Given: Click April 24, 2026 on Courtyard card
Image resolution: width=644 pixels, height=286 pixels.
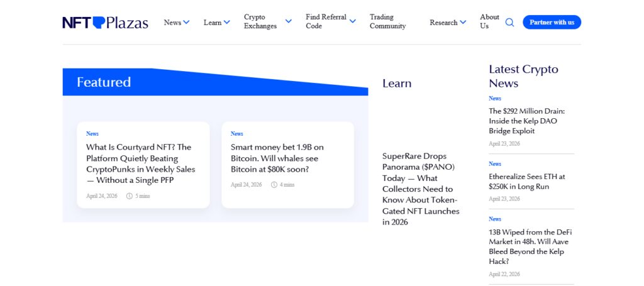Looking at the screenshot, I should tap(102, 196).
